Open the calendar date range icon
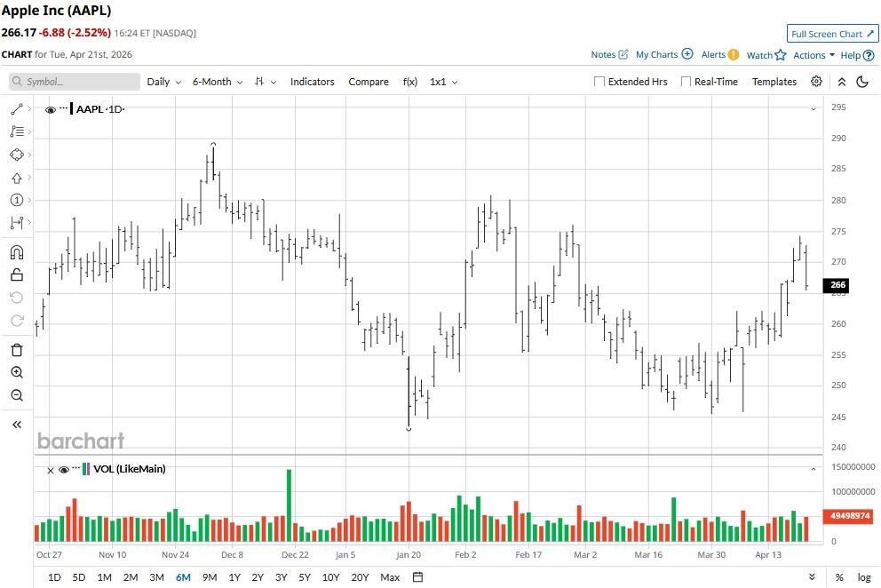The width and height of the screenshot is (881, 588). 417,576
